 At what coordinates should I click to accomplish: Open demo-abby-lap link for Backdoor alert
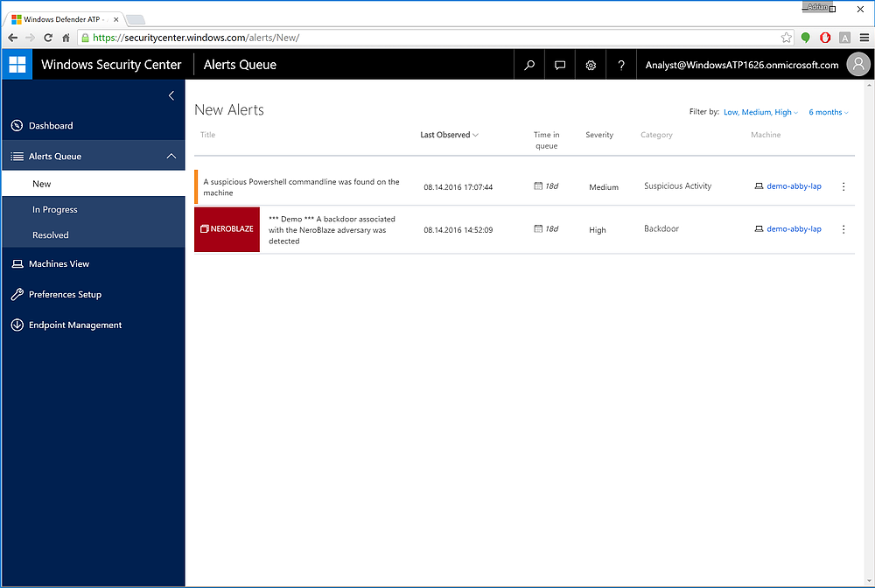794,228
